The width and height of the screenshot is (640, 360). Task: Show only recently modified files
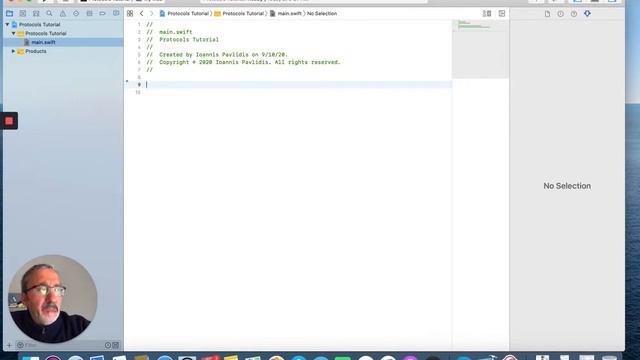(108, 345)
